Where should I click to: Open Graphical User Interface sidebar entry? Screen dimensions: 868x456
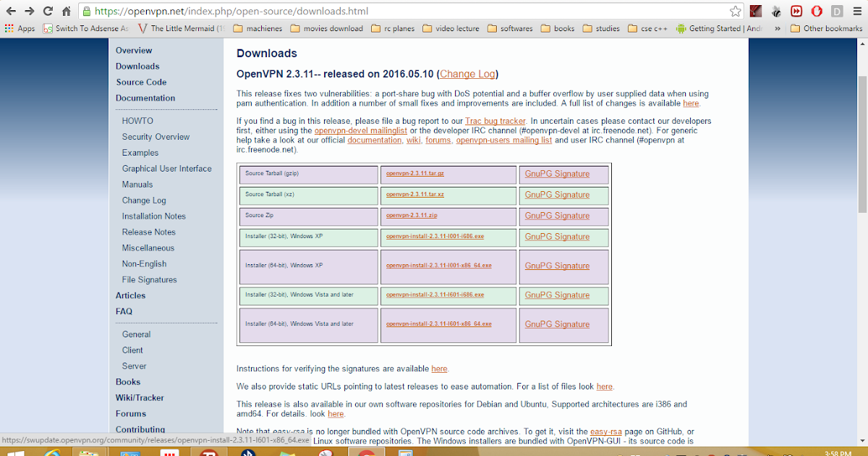coord(167,169)
